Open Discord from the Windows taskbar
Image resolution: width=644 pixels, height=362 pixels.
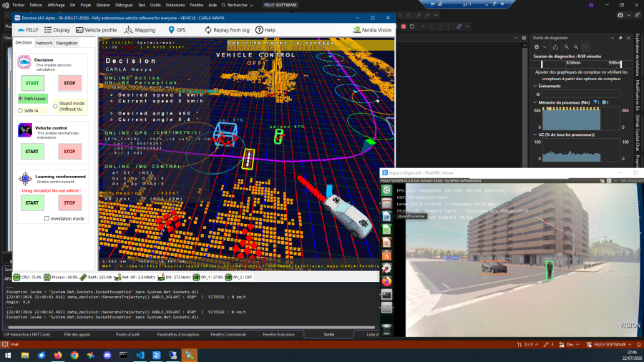tap(107, 356)
